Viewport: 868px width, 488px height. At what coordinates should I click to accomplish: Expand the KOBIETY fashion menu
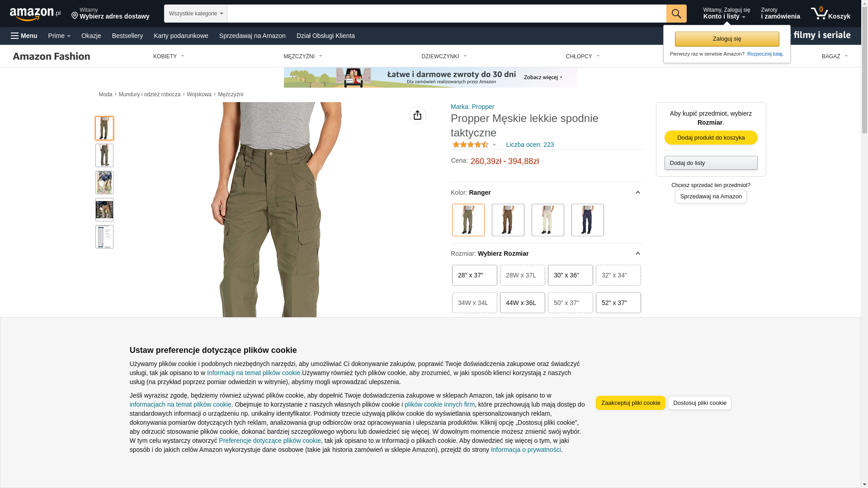point(169,56)
